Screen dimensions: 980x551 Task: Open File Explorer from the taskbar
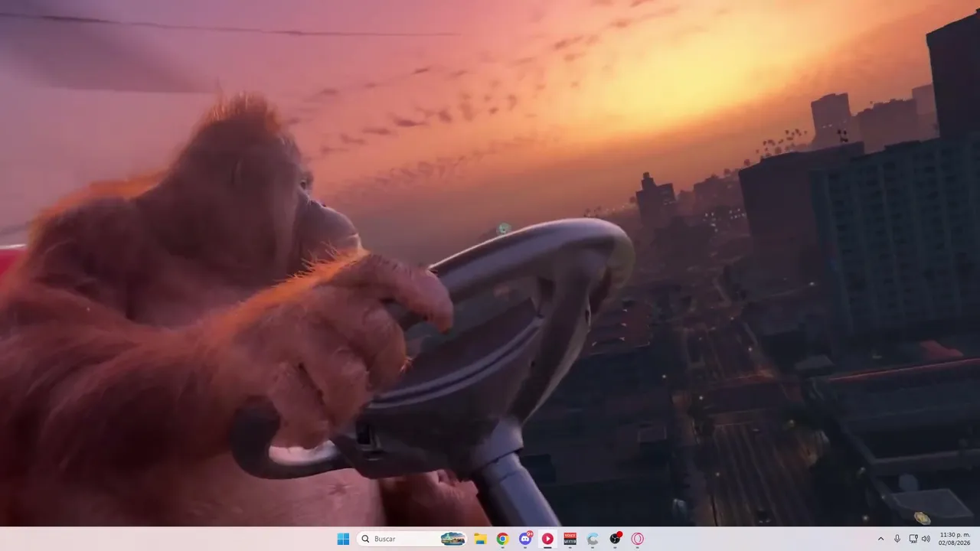(480, 539)
